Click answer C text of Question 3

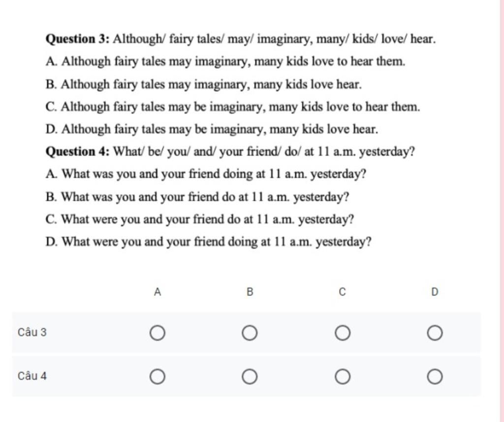(x=233, y=107)
